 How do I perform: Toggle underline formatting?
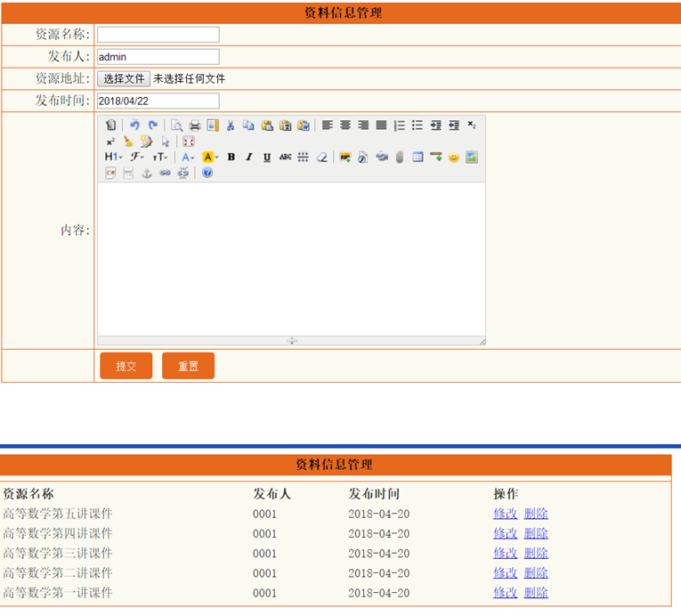tap(267, 157)
